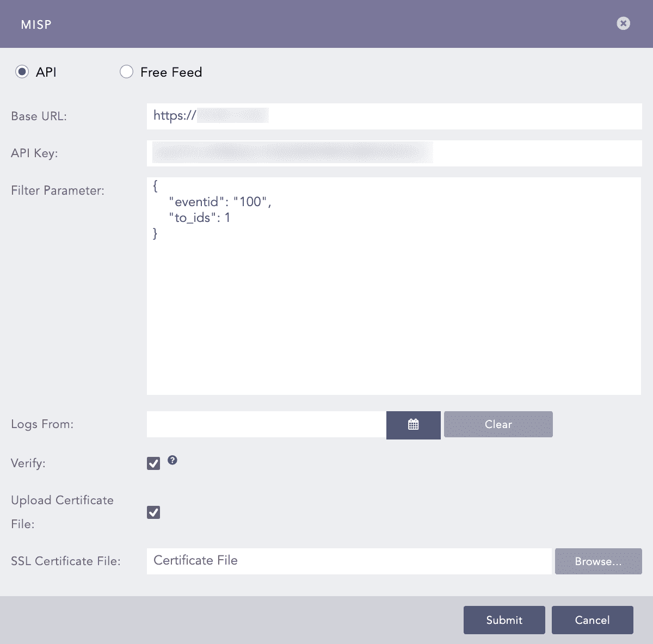653x644 pixels.
Task: Focus the API Key input field
Action: click(394, 153)
